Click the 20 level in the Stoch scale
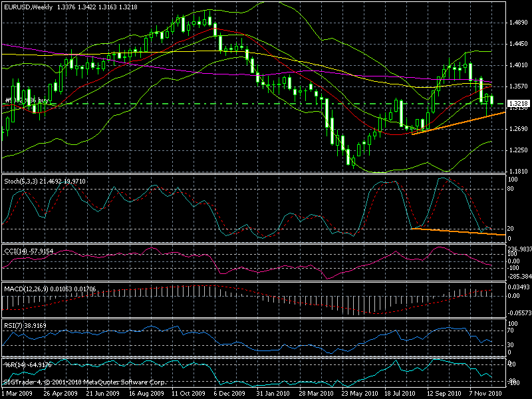Viewport: 532px width, 399px height. (x=511, y=229)
